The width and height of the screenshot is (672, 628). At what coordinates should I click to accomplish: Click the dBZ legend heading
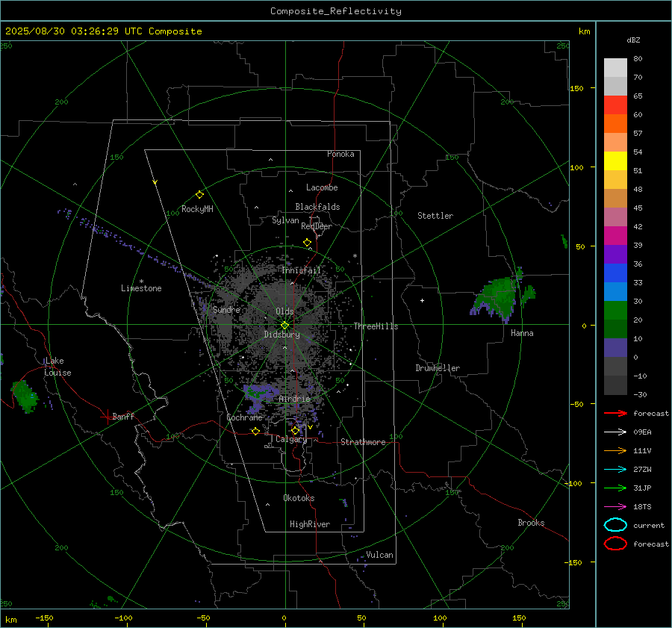pos(633,40)
